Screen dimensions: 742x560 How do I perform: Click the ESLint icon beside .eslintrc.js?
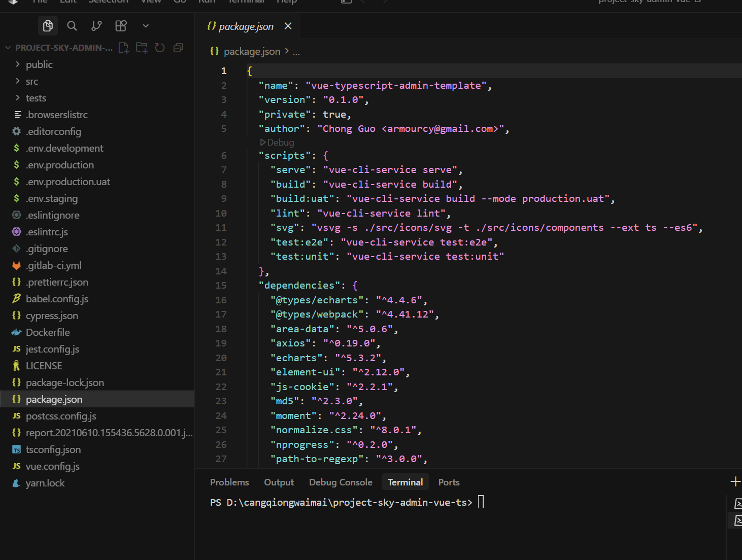17,232
